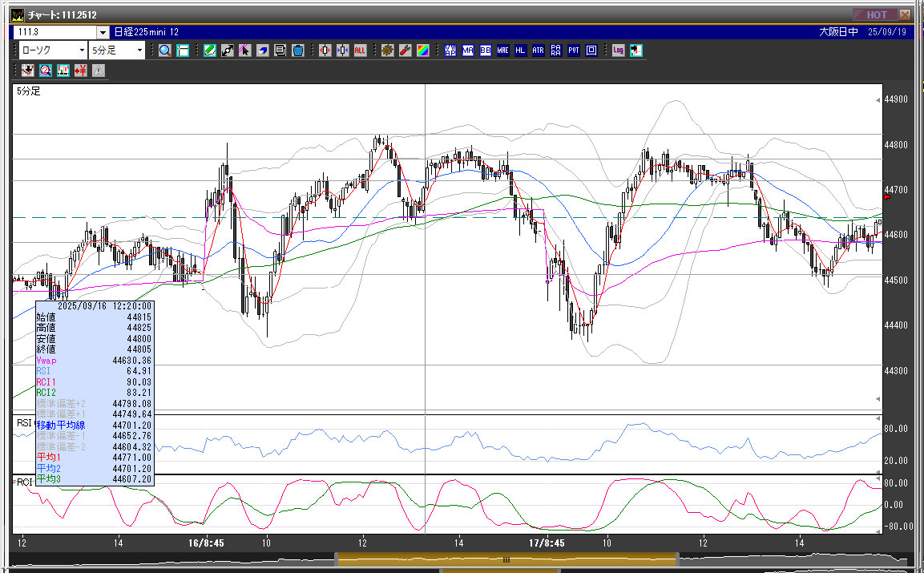Open the 5分足 timeframe dropdown
The width and height of the screenshot is (924, 573).
pyautogui.click(x=139, y=50)
